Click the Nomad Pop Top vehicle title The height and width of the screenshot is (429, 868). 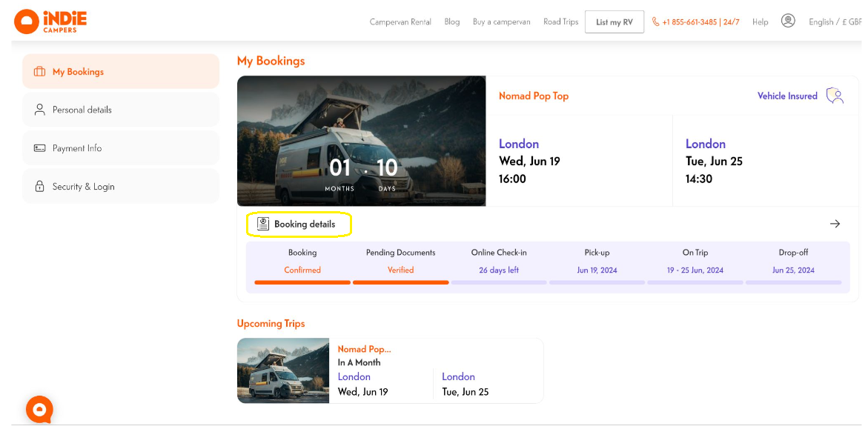coord(534,96)
